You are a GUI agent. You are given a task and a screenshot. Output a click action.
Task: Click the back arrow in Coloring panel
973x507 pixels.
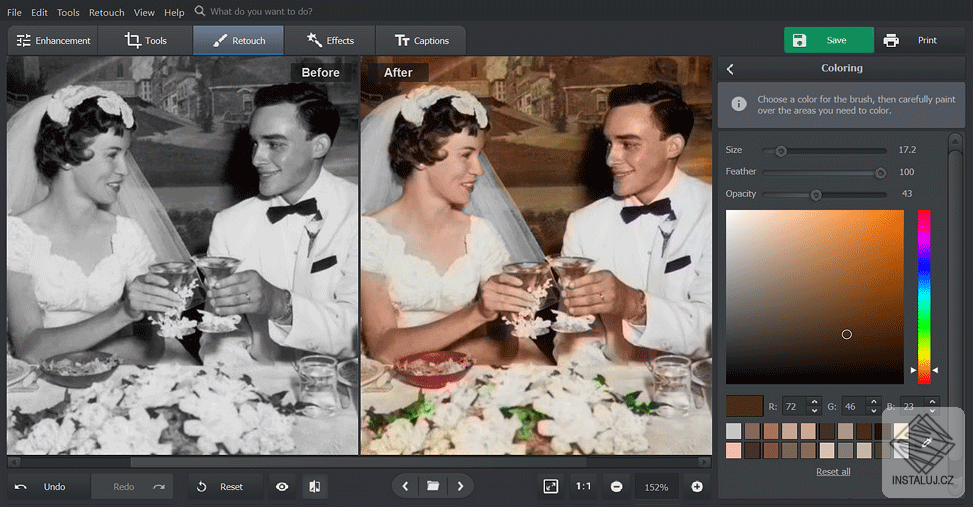coord(730,69)
